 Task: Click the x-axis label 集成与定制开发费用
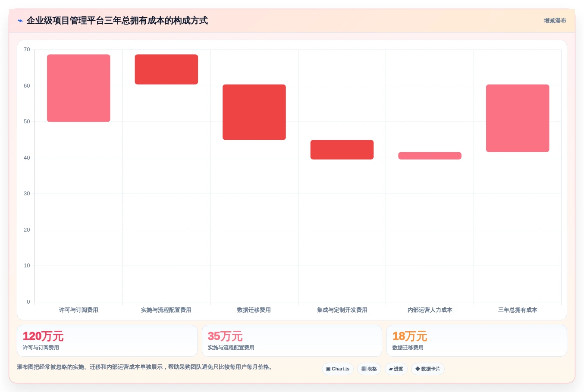[342, 310]
